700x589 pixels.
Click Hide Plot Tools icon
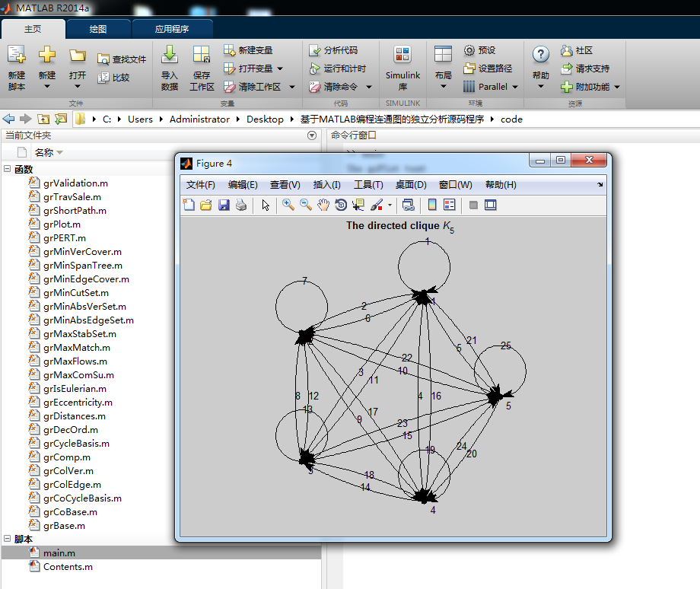[474, 205]
